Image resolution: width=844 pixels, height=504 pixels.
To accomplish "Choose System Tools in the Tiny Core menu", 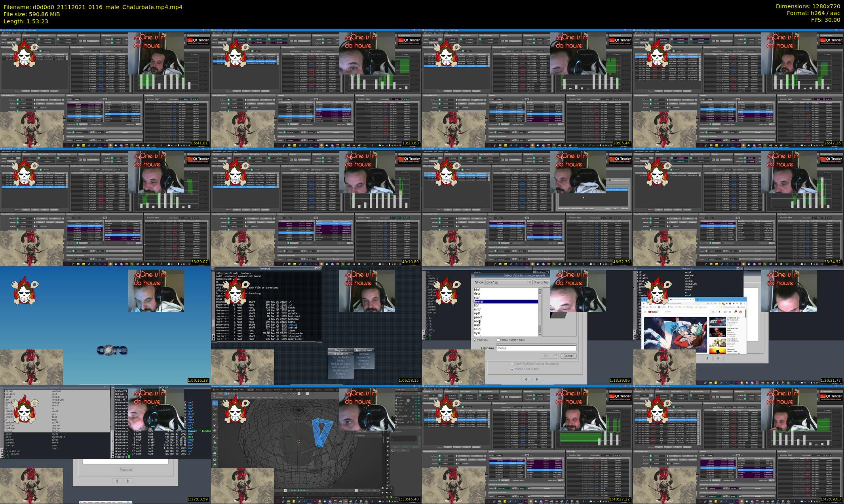I will pyautogui.click(x=340, y=357).
